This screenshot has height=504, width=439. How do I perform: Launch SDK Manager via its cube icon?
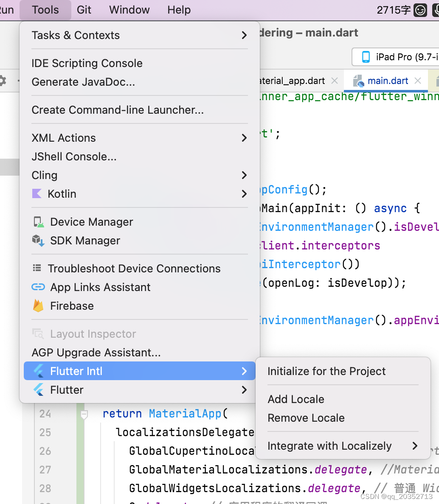[x=38, y=240]
